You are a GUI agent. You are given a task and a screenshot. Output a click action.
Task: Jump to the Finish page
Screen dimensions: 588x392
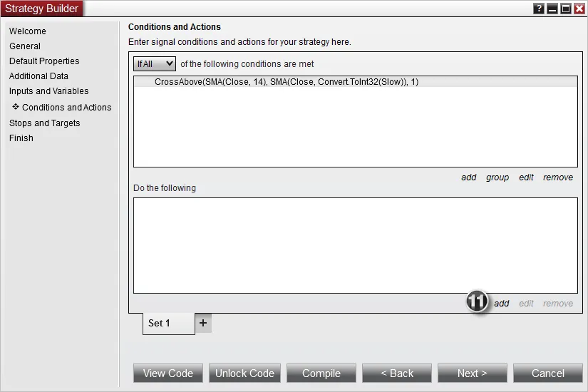click(21, 138)
